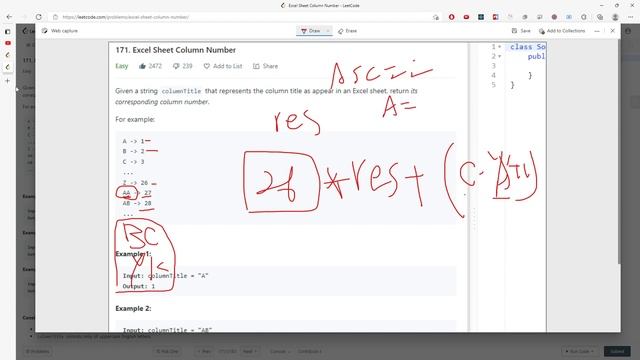The height and width of the screenshot is (360, 640).
Task: Click the dimmed Next button
Action: click(x=249, y=351)
